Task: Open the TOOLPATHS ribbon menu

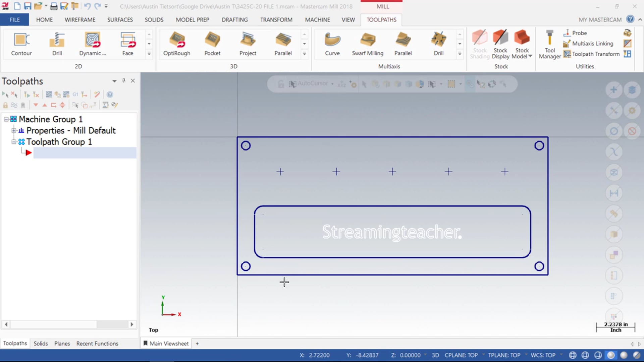Action: [381, 19]
